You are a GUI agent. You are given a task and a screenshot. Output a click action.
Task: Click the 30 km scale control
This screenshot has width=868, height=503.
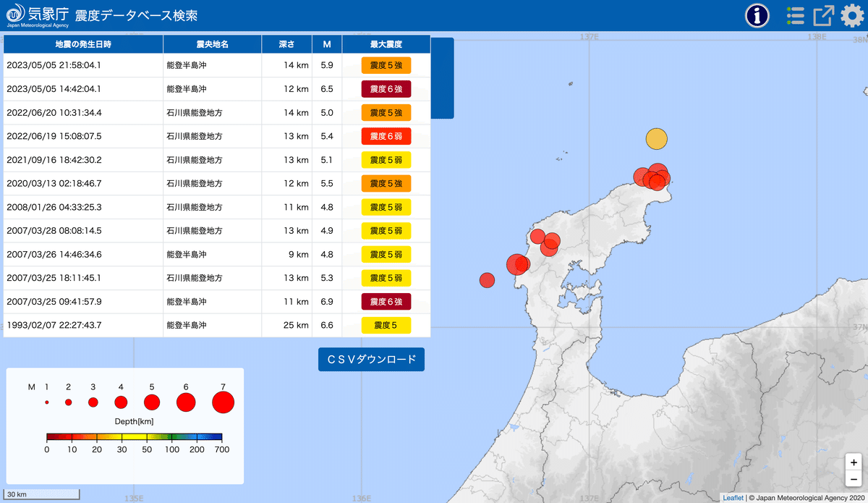41,493
